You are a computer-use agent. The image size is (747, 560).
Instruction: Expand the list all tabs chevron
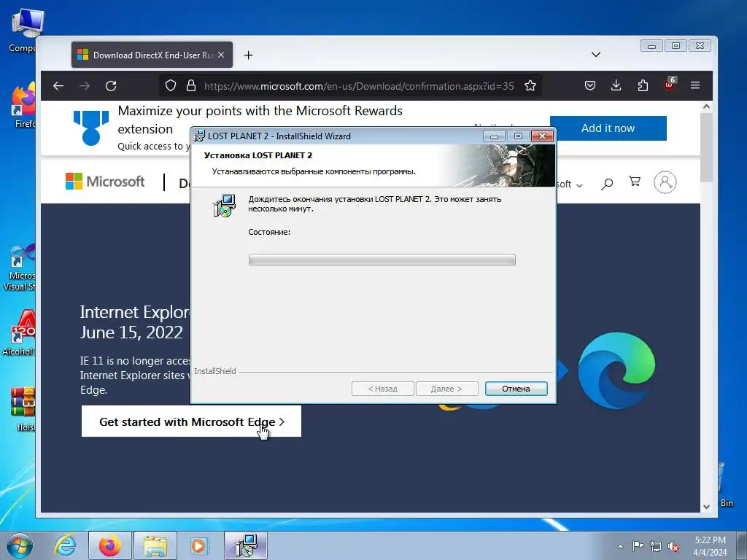[x=595, y=54]
